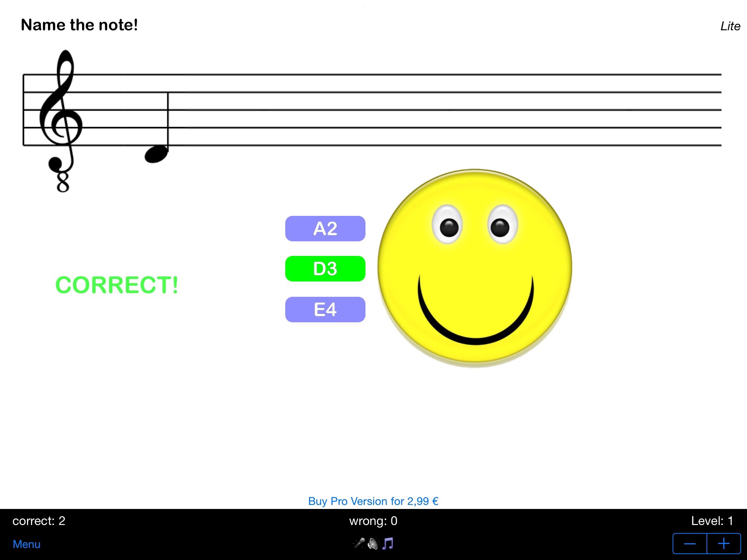The image size is (747, 560).
Task: Click the 'wrong: 0' score counter
Action: (x=373, y=521)
